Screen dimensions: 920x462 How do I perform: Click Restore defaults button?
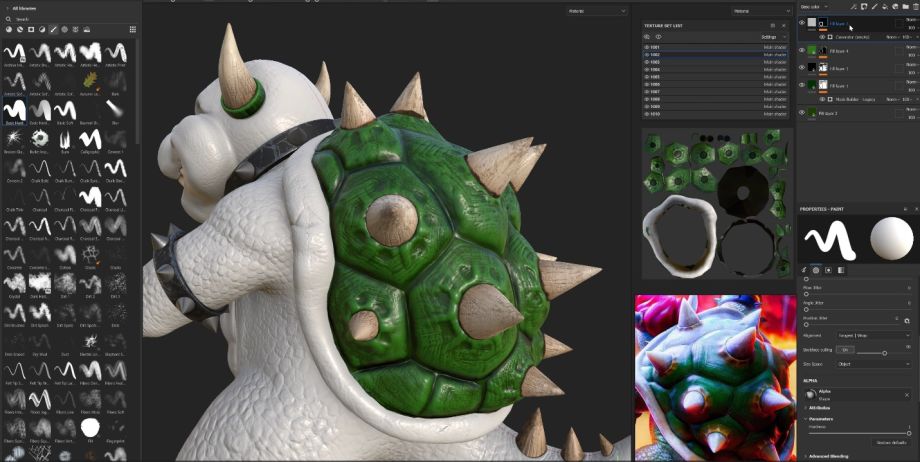889,443
